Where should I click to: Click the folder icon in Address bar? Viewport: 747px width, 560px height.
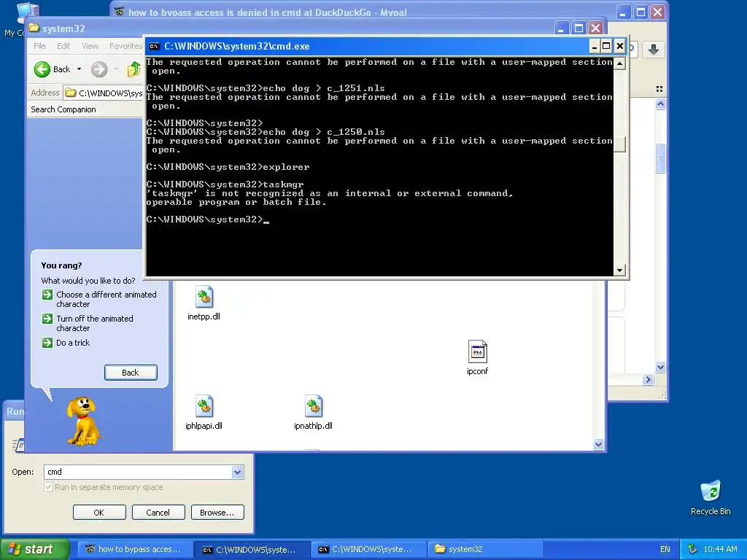[71, 93]
